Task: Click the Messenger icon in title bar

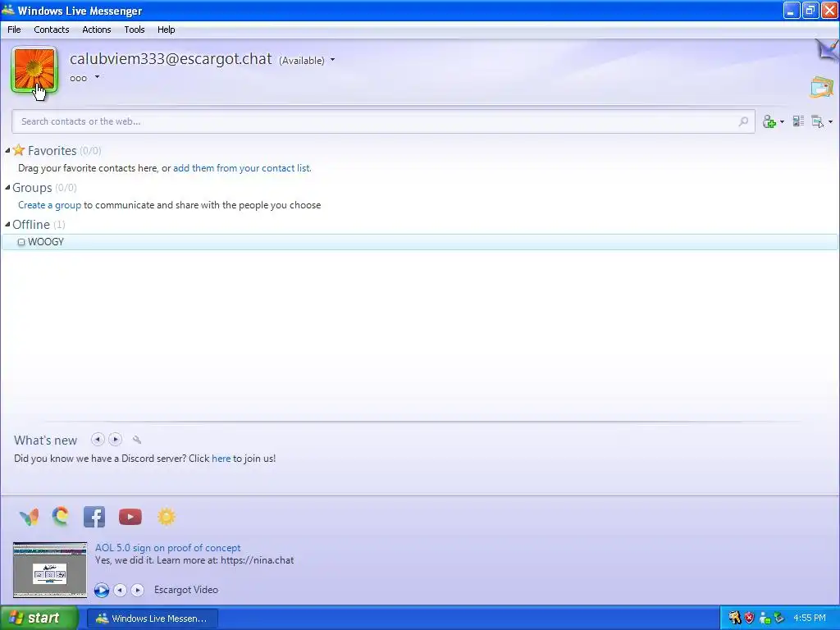Action: click(x=8, y=10)
